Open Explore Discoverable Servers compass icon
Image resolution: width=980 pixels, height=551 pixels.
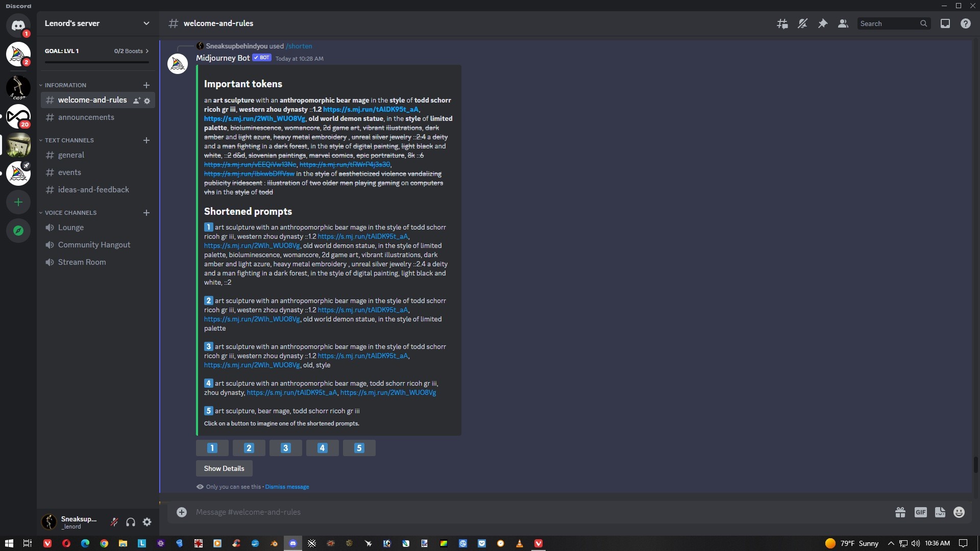(18, 231)
